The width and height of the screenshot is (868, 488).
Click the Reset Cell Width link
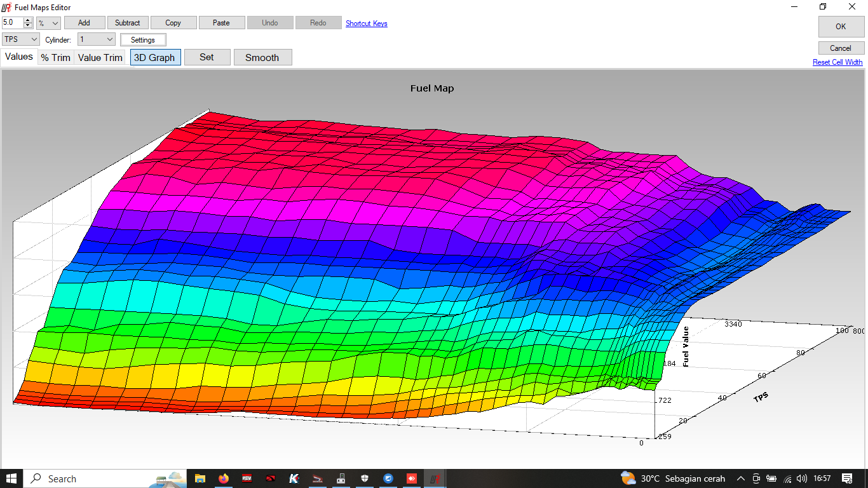(837, 62)
